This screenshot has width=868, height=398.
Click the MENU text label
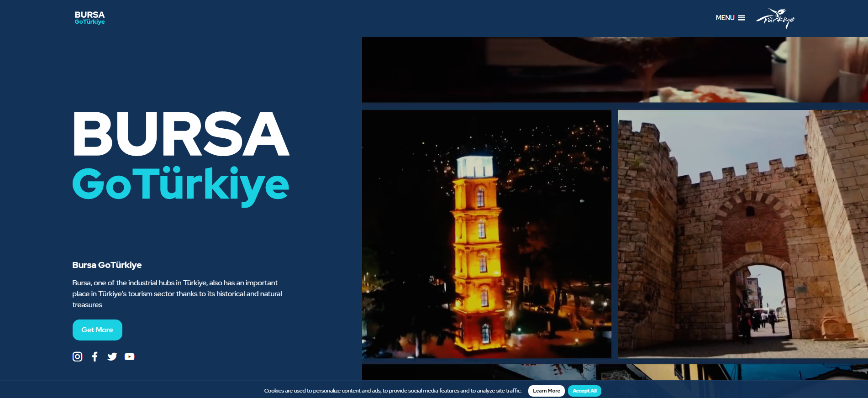click(725, 18)
